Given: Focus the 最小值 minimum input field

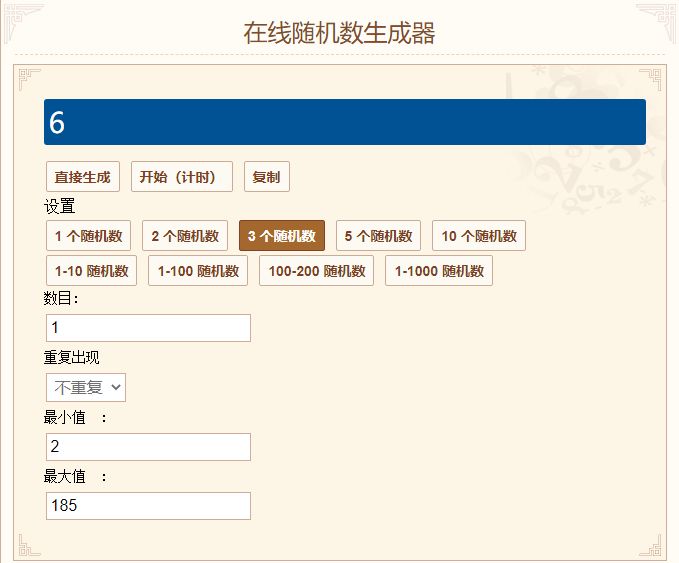Looking at the screenshot, I should 149,447.
